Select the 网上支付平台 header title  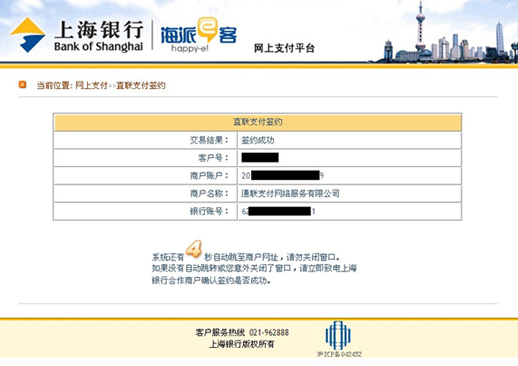coord(284,48)
